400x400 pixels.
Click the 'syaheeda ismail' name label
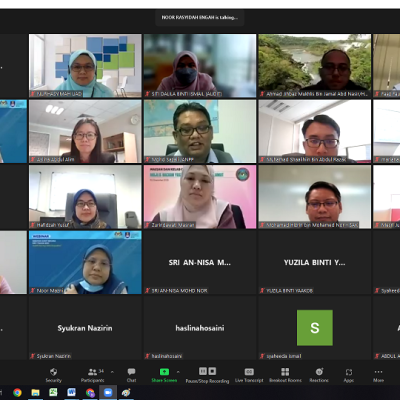point(284,356)
